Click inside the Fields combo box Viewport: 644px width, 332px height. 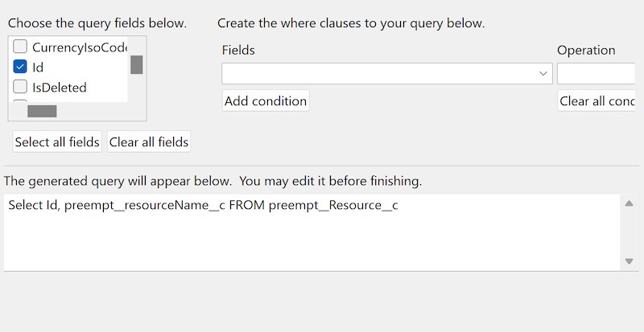click(378, 74)
